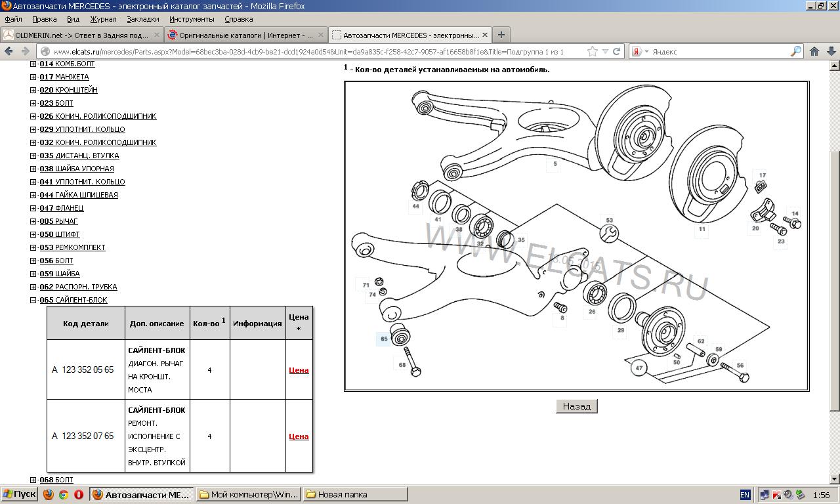Click the search magnifier icon
Viewport: 840px width, 504px height.
tap(795, 51)
